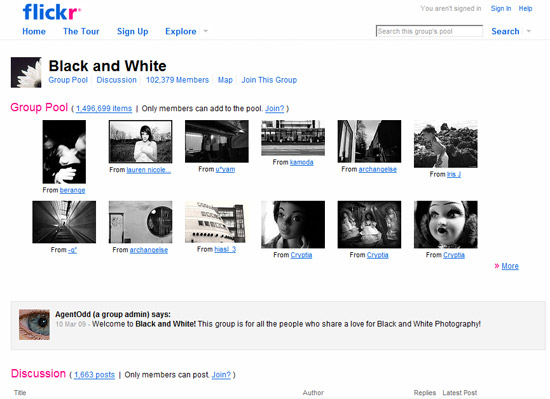550x399 pixels.
Task: Visit kamoda's profile link
Action: click(302, 162)
